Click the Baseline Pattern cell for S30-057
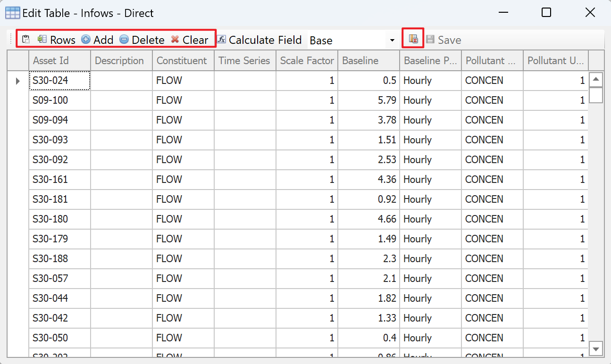 430,279
